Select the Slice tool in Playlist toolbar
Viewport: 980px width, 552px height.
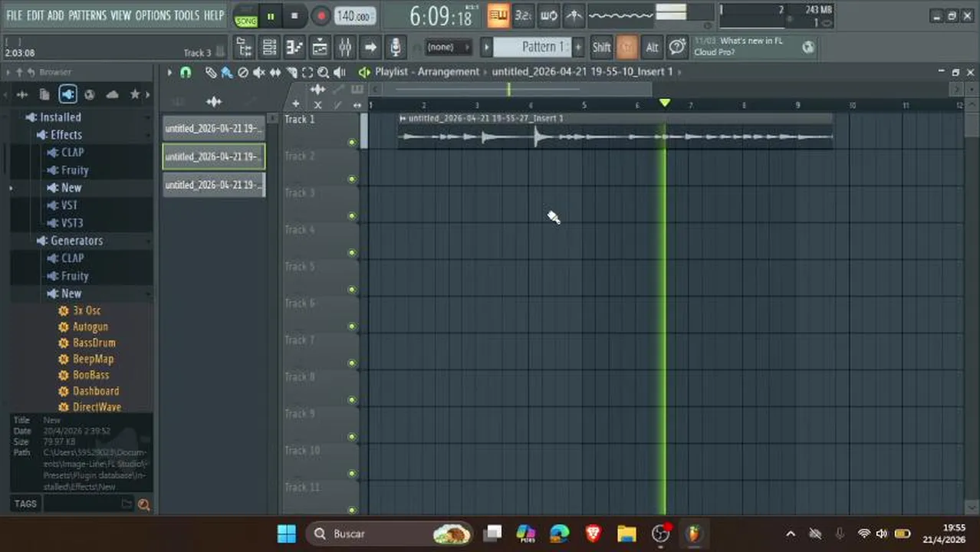pos(291,72)
